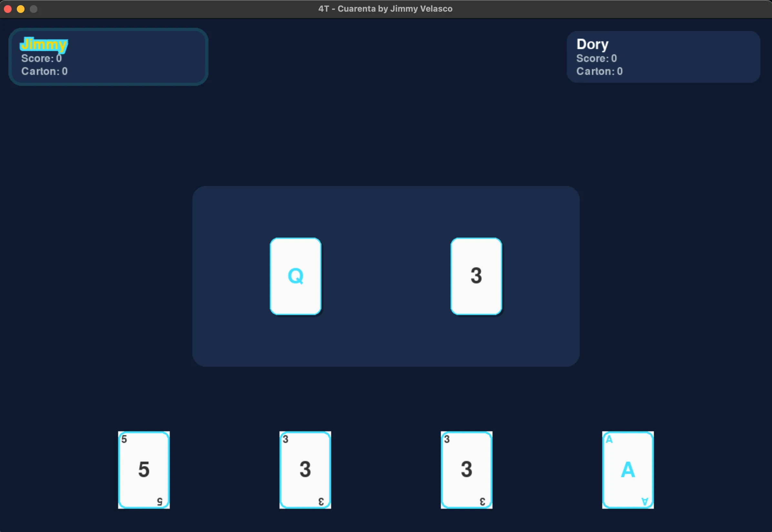The width and height of the screenshot is (772, 532).
Task: Select the 3 card on the table
Action: pyautogui.click(x=476, y=276)
